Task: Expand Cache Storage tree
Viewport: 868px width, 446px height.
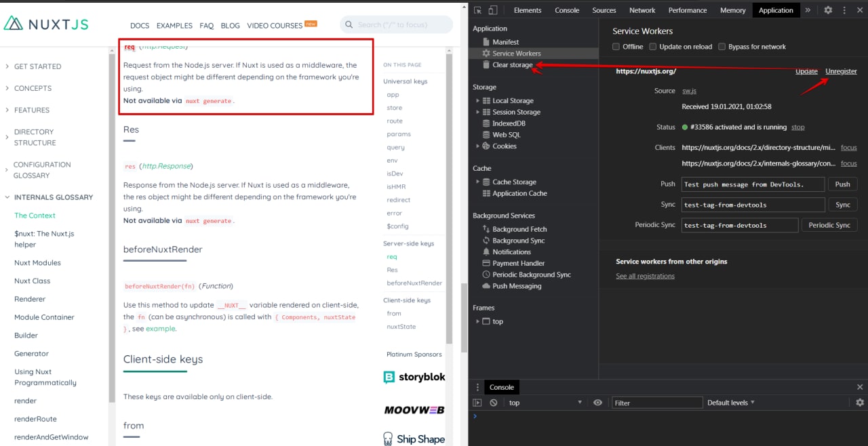Action: point(477,182)
